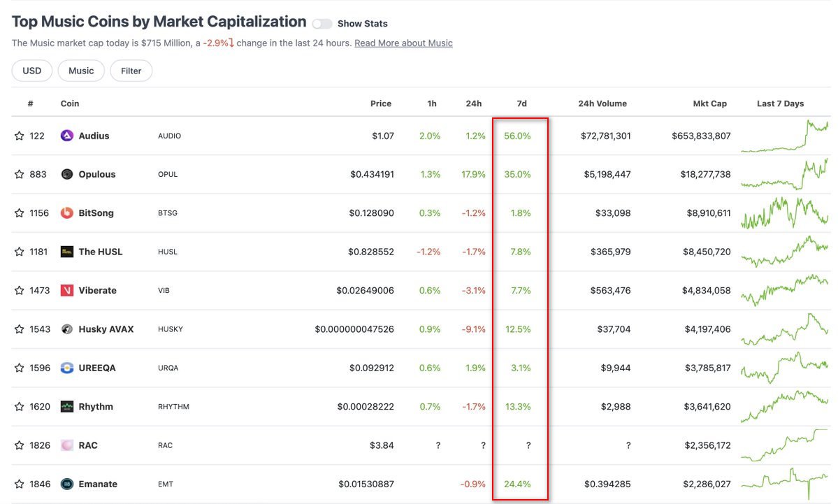Screen dimensions: 838x504
Task: Toggle the Show Stats switch
Action: [322, 24]
